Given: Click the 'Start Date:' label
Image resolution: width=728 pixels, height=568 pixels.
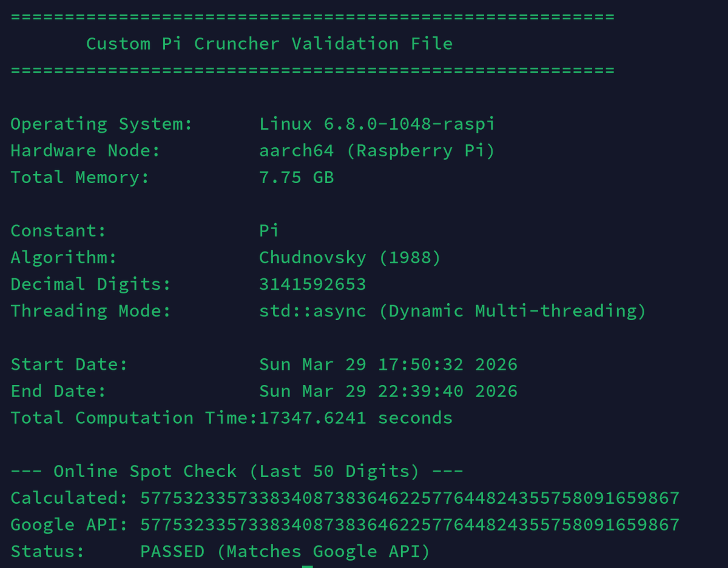Looking at the screenshot, I should coord(69,364).
